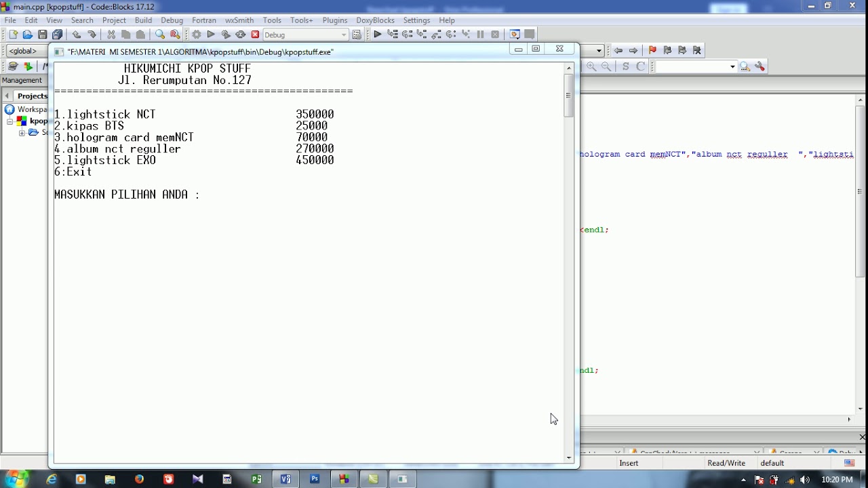Click the console window scroll down arrow

[568, 458]
